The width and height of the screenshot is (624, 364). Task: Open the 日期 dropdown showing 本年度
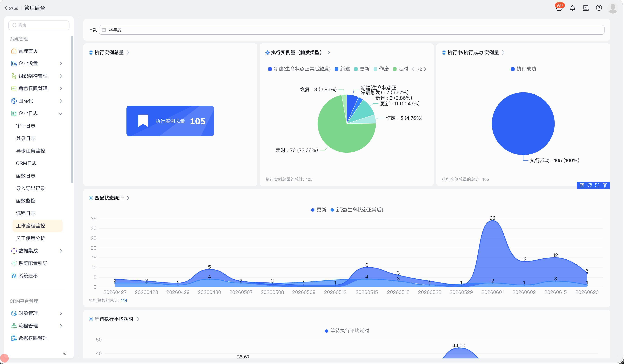pyautogui.click(x=351, y=30)
